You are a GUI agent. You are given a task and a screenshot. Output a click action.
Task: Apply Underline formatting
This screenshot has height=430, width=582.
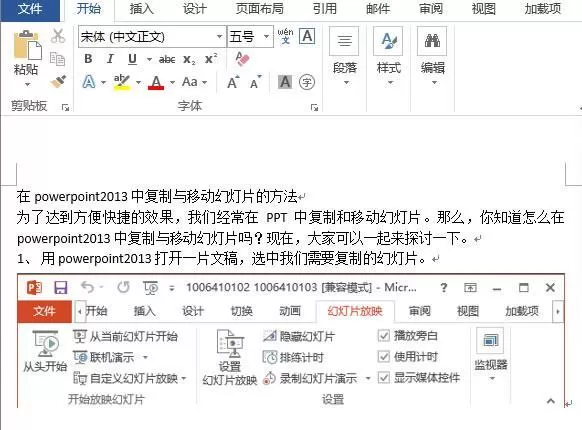coord(132,59)
